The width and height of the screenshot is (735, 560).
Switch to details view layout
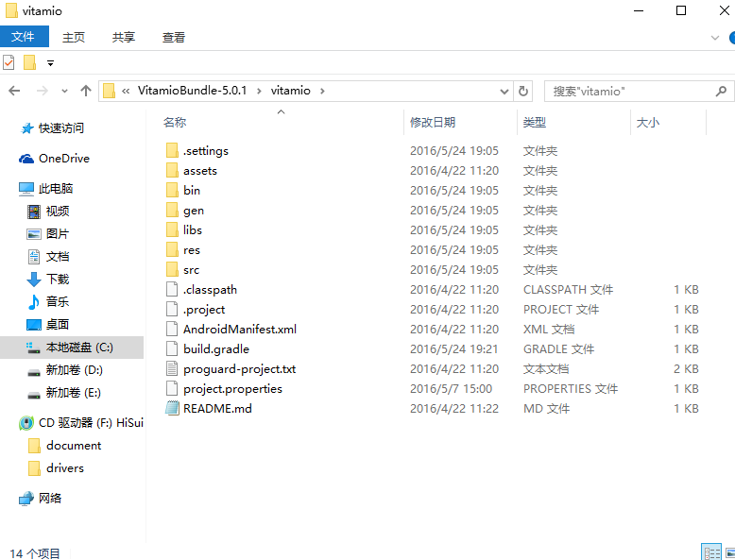(711, 553)
